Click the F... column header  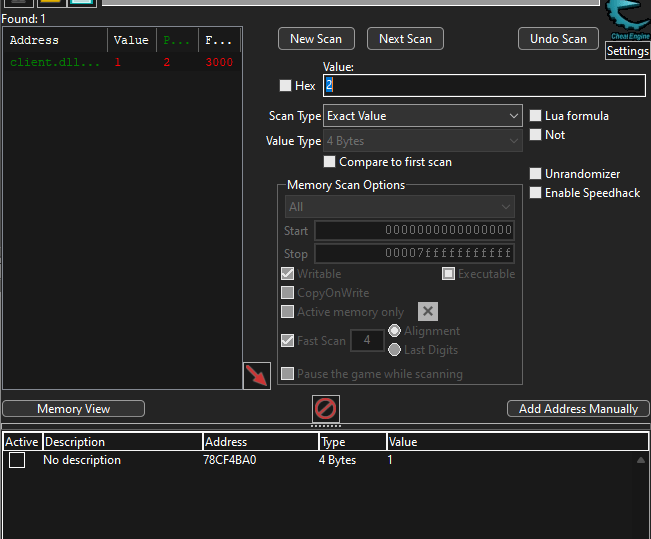(219, 40)
